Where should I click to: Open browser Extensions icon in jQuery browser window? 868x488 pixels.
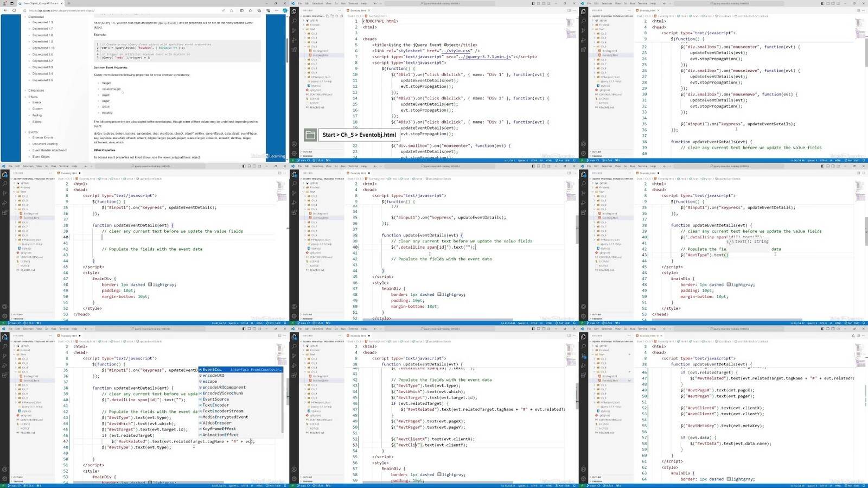[250, 10]
